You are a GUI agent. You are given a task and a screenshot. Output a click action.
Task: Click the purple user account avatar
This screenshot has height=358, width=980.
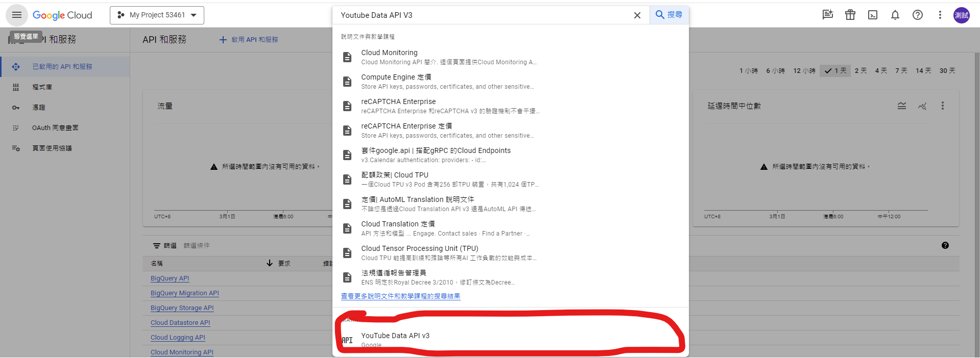tap(962, 15)
